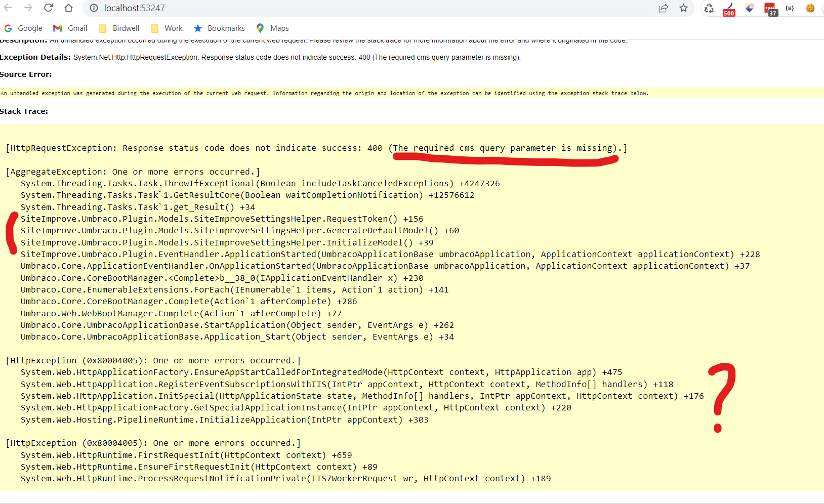Click the UmbracoApplicationBase.StartApplication line
Image resolution: width=824 pixels, height=504 pixels.
[x=237, y=325]
